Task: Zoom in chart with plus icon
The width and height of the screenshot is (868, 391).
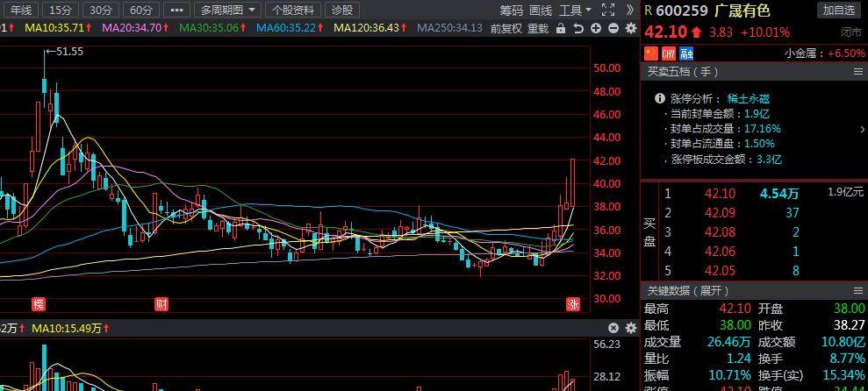Action: coord(596,29)
